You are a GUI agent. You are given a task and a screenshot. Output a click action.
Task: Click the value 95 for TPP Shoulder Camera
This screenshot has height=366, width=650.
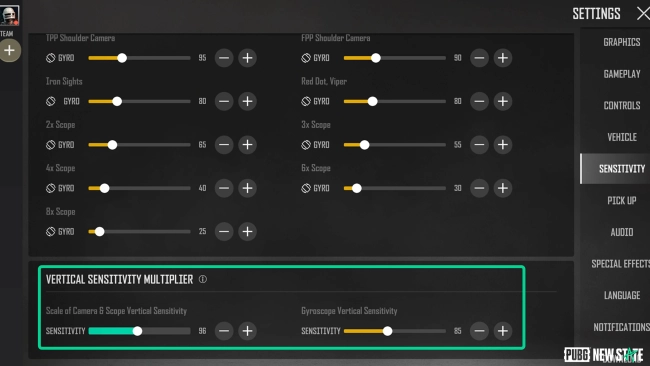202,58
